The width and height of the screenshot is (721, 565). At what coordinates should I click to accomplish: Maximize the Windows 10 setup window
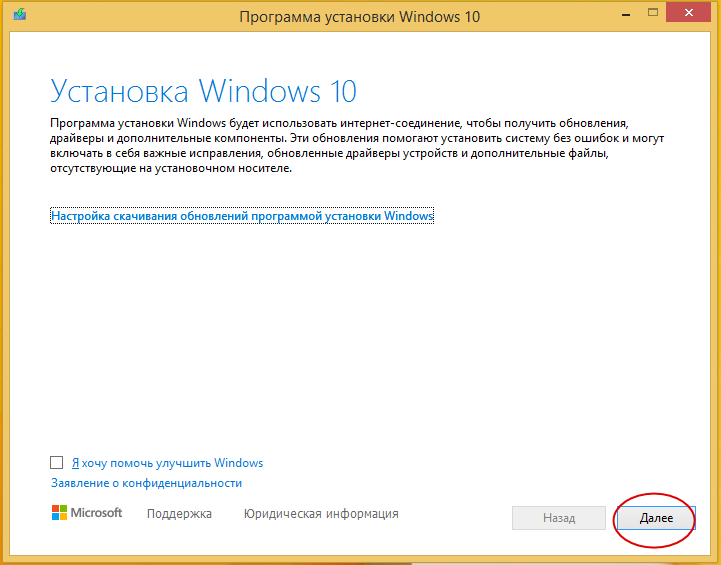click(653, 13)
